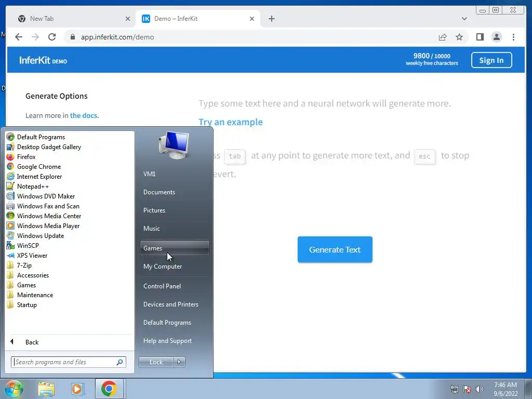Click the Generate Text button
The width and height of the screenshot is (532, 399).
coord(335,249)
